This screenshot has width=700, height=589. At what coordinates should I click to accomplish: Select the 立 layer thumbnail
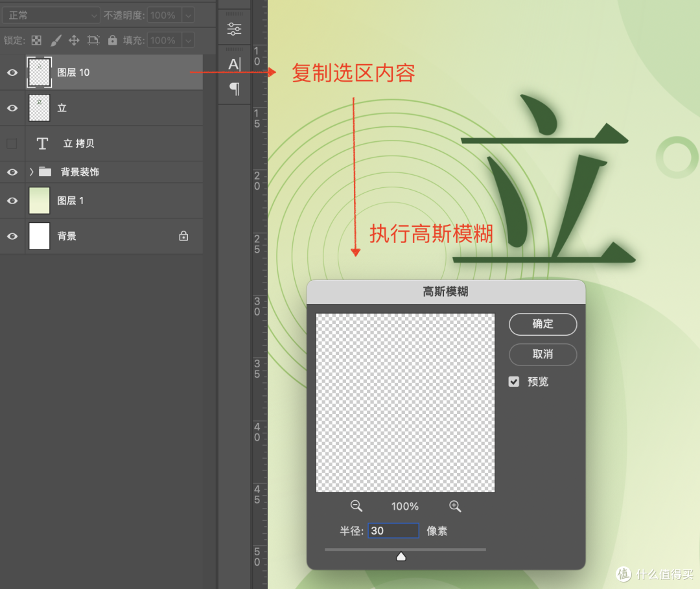[40, 108]
